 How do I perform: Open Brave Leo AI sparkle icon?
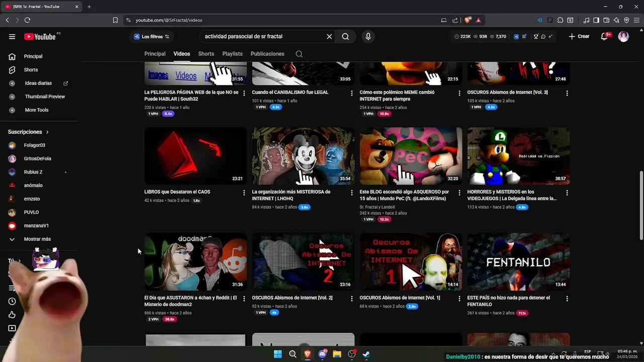(x=616, y=20)
